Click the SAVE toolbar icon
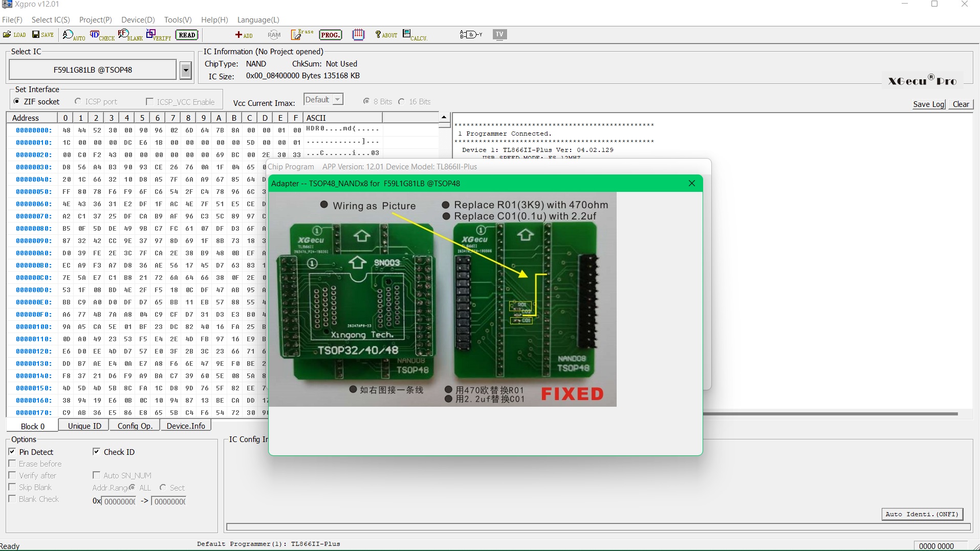 tap(43, 34)
